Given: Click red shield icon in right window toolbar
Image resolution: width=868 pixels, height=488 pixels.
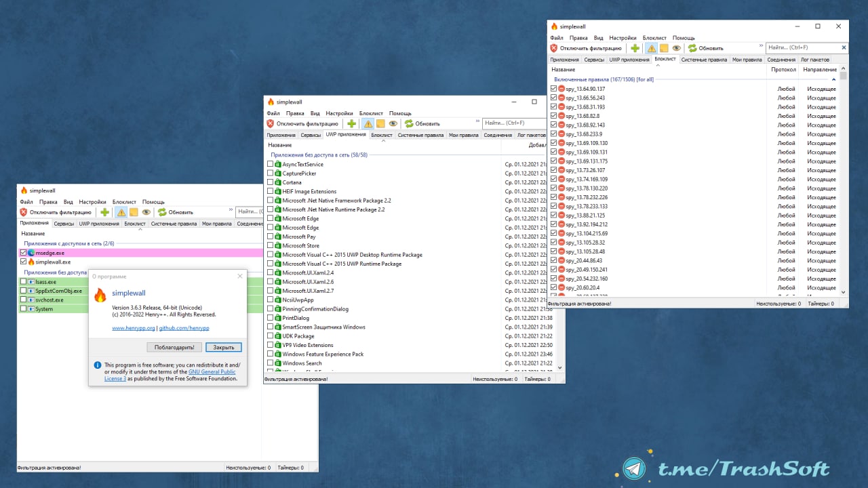Looking at the screenshot, I should [554, 48].
